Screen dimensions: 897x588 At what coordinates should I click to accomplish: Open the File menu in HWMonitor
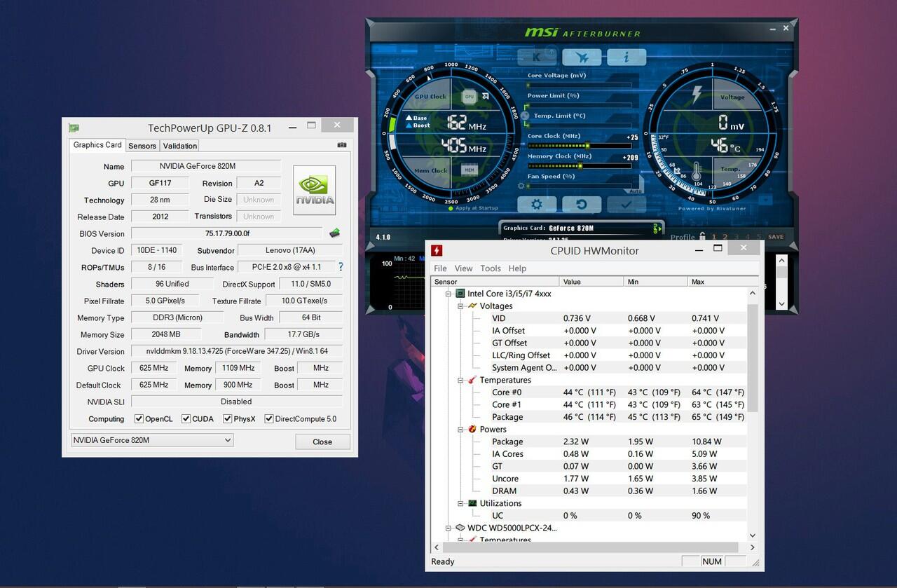pyautogui.click(x=440, y=268)
